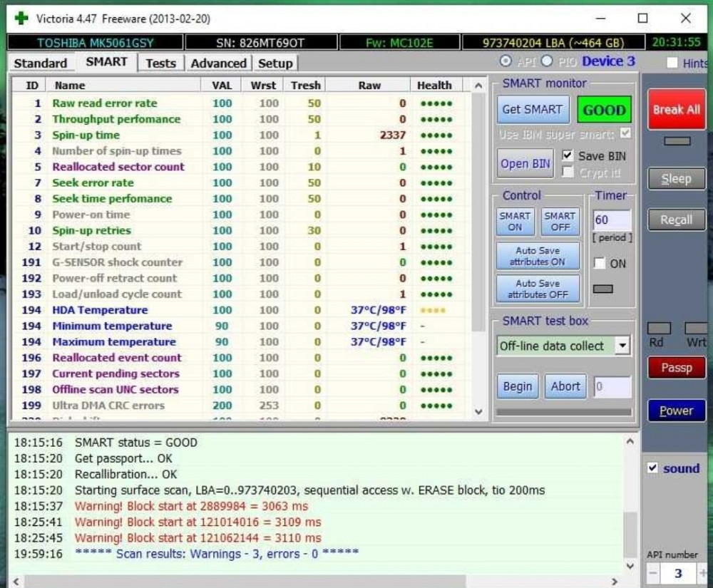Click the green cross Victoria app icon

click(22, 18)
